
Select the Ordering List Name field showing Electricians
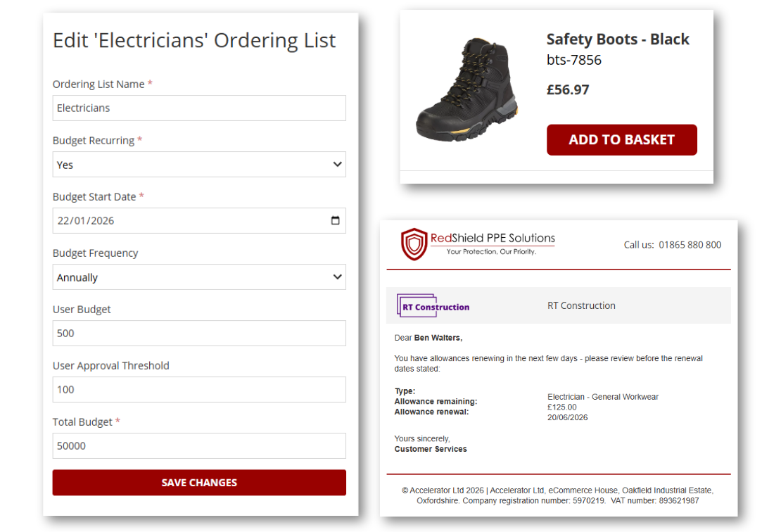(x=199, y=108)
